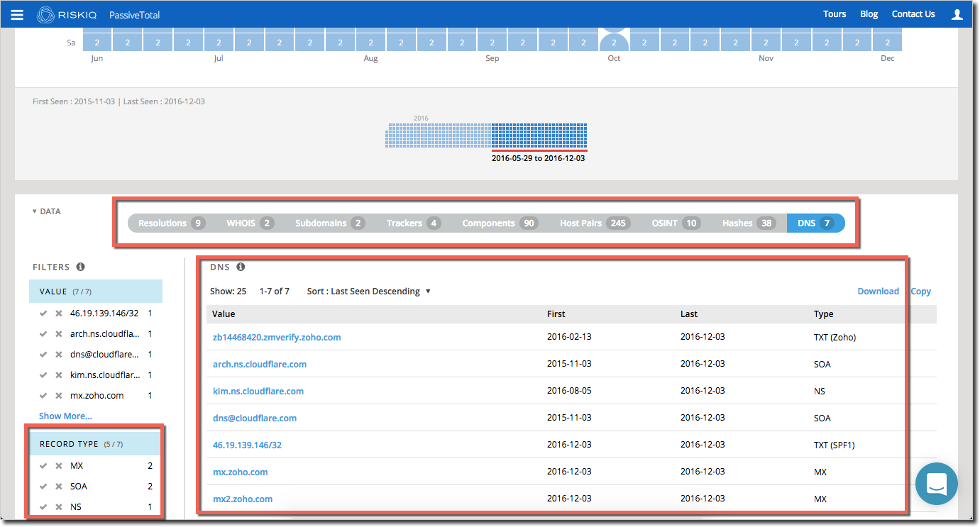Open the hamburger main menu
980x527 pixels.
point(18,14)
